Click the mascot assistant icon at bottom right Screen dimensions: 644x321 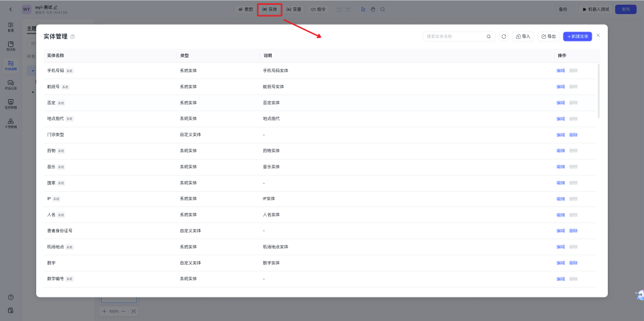[639, 295]
